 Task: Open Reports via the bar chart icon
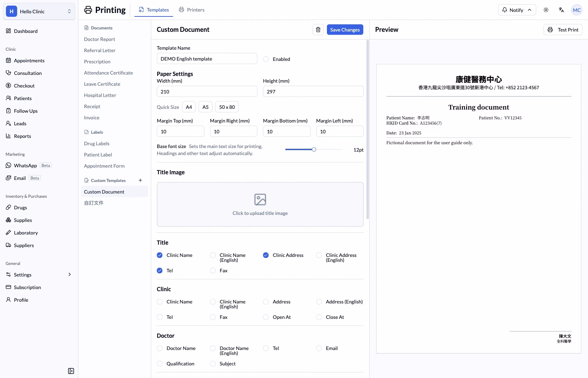[8, 136]
